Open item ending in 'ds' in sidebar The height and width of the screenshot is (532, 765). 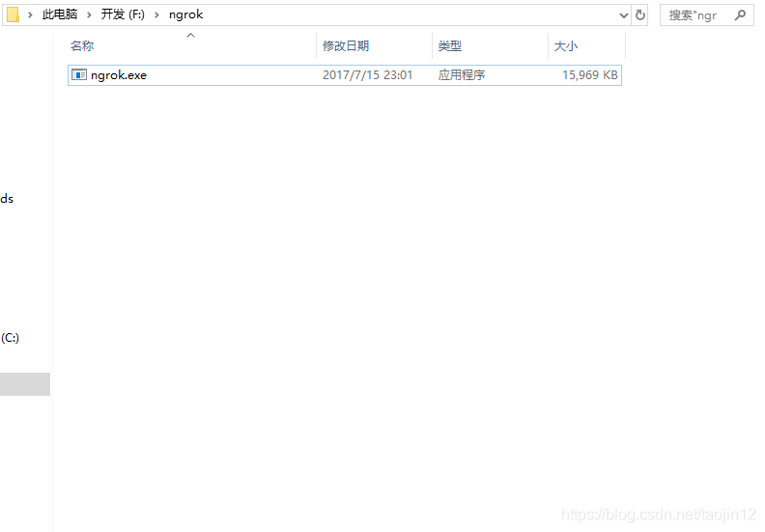7,199
